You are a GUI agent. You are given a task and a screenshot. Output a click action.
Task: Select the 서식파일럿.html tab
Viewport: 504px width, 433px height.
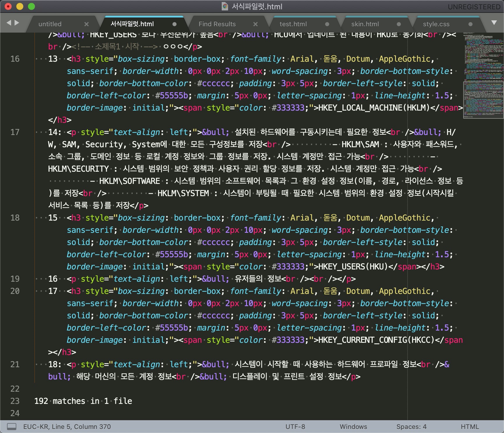coord(132,24)
